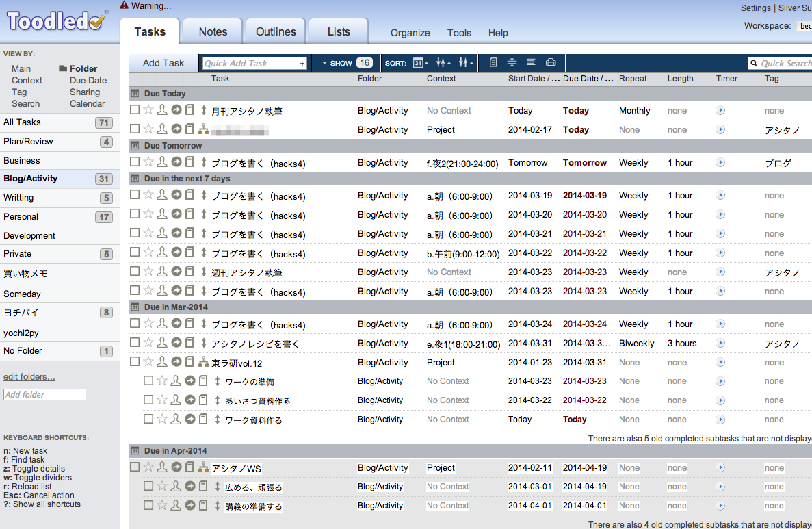
Task: Collapse the Due Tomorrow section header
Action: pos(135,146)
